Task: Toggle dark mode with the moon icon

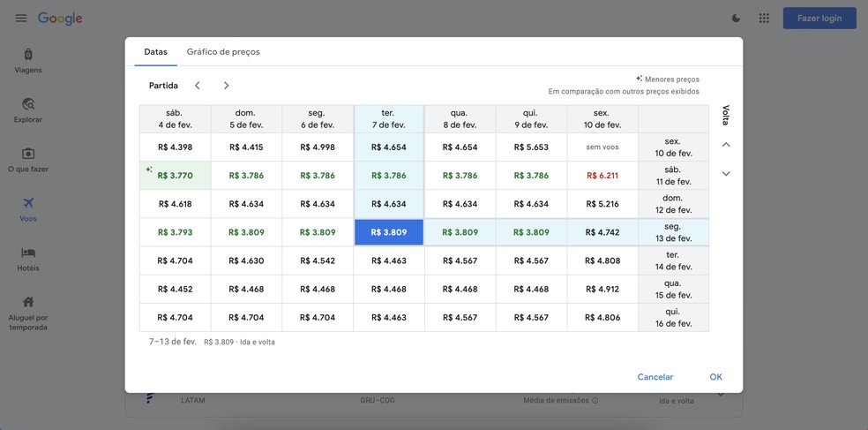Action: coord(737,19)
